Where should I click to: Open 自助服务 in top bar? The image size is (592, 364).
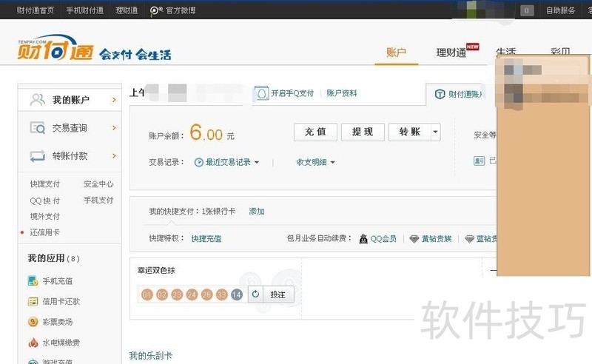(561, 10)
